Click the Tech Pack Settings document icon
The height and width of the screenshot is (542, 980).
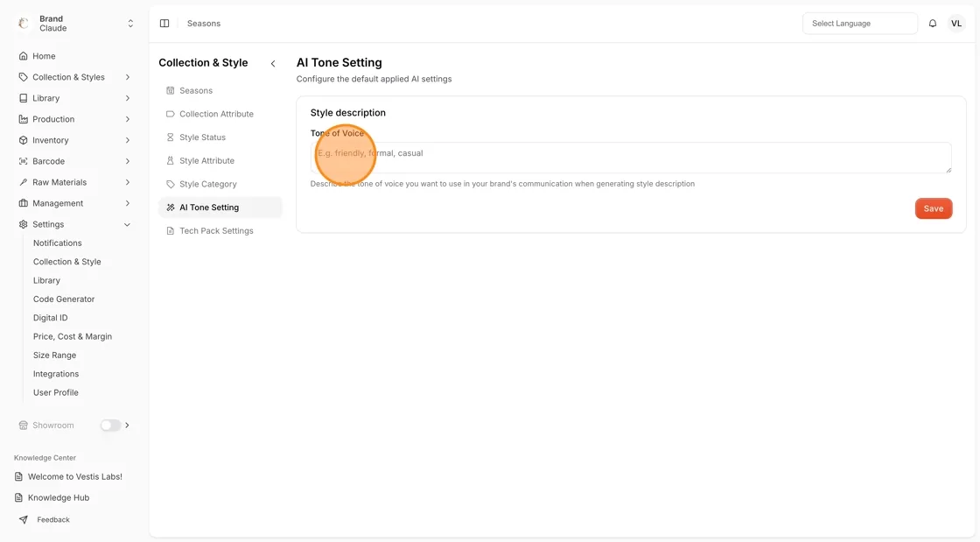coord(170,230)
